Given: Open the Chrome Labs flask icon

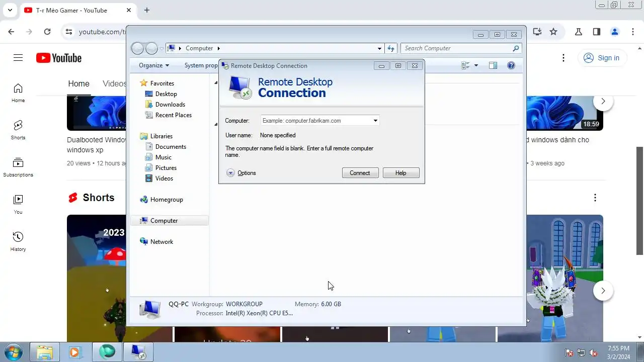Looking at the screenshot, I should click(x=579, y=32).
